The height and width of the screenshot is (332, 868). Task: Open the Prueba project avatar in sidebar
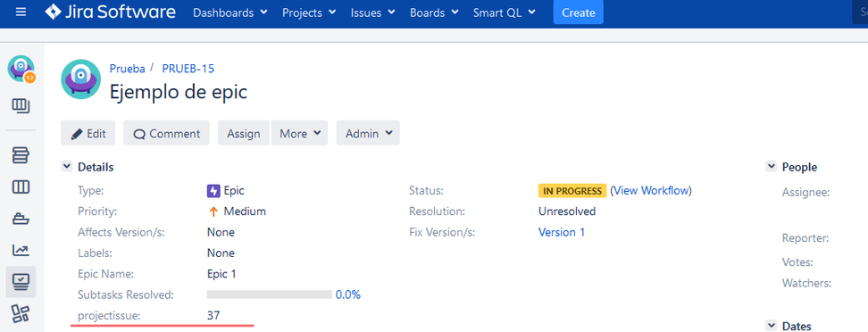pyautogui.click(x=21, y=70)
